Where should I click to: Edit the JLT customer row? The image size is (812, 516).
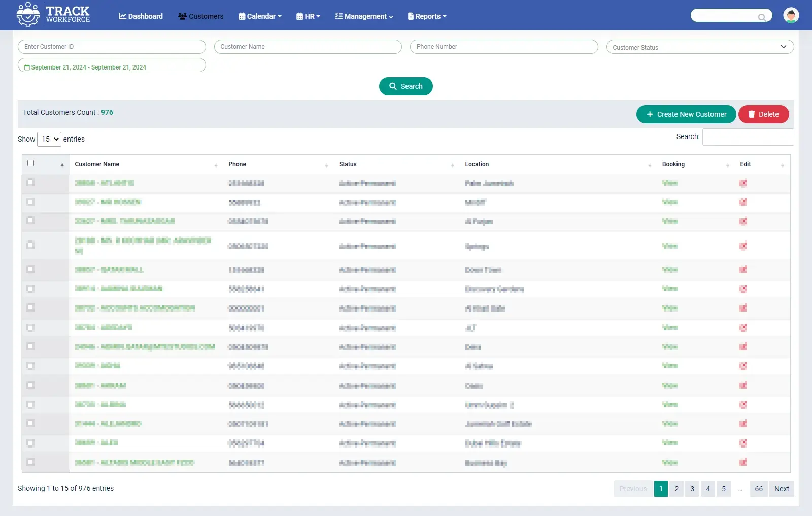pyautogui.click(x=743, y=328)
